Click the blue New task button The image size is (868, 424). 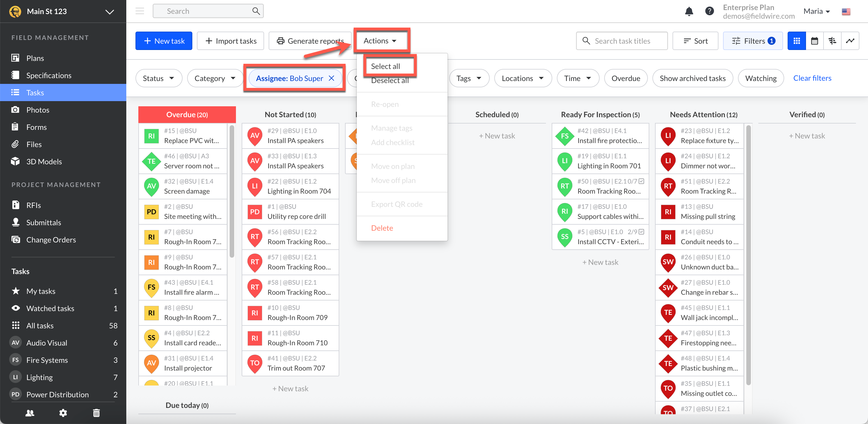[164, 41]
